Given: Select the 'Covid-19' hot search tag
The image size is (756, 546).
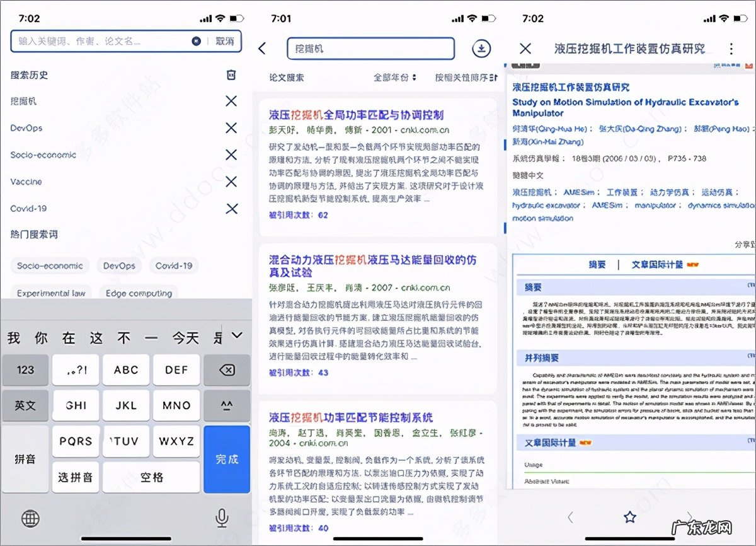Looking at the screenshot, I should pyautogui.click(x=174, y=265).
